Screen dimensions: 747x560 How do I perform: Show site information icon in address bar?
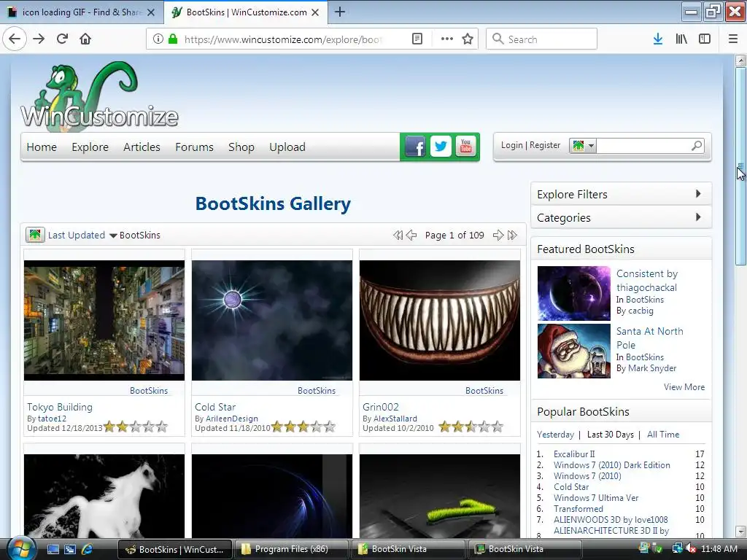(x=158, y=39)
